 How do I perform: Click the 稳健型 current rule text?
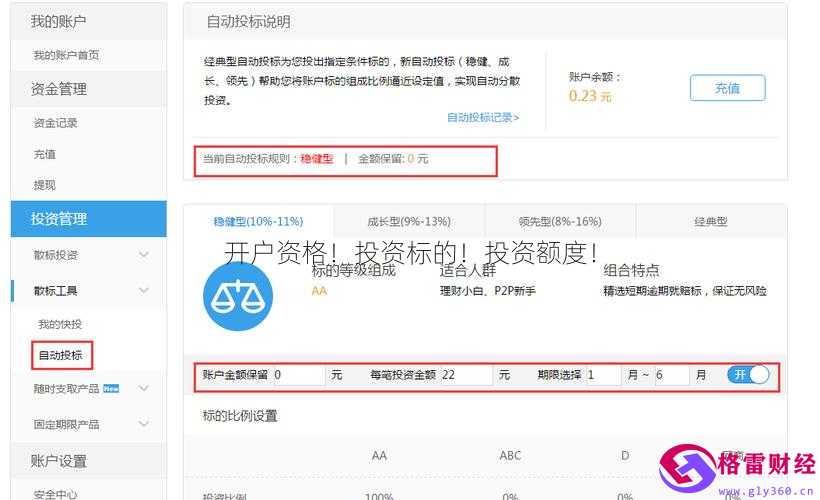point(317,159)
